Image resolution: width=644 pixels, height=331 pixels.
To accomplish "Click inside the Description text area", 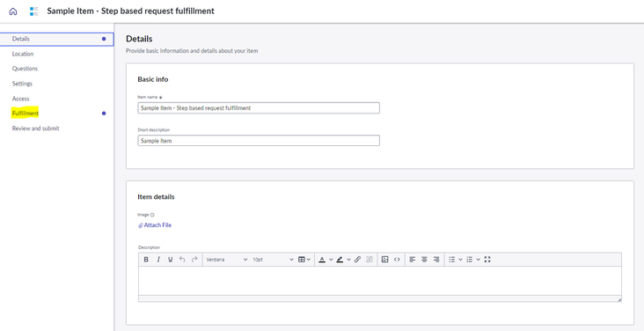I will click(380, 281).
